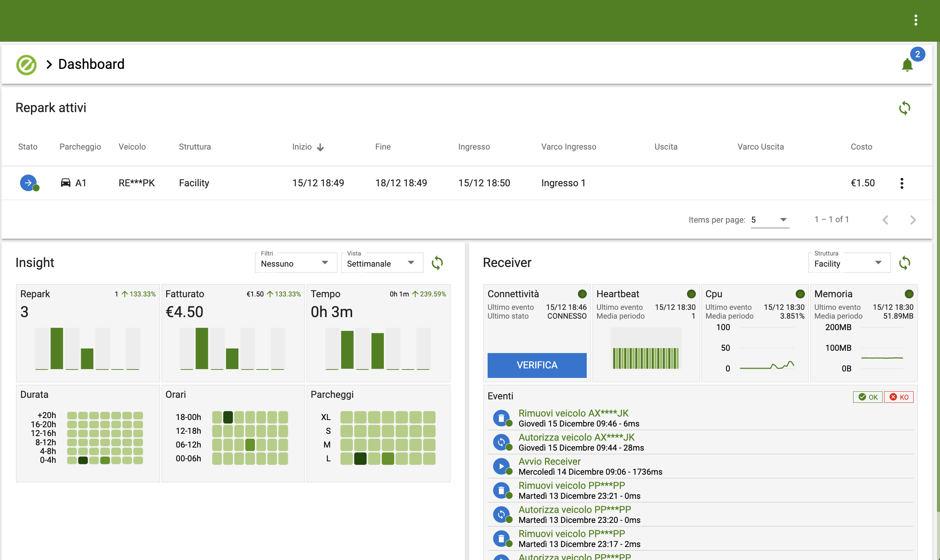Sort table by Fine column header

383,147
